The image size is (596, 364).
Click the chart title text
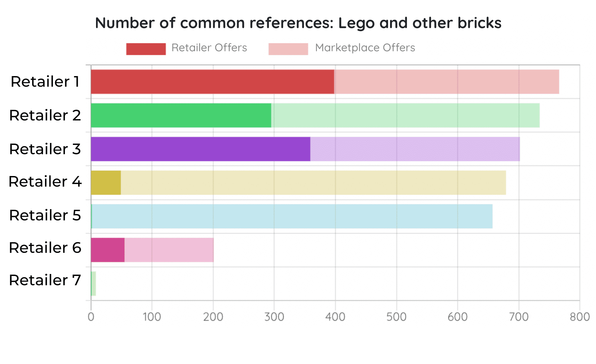click(x=298, y=23)
